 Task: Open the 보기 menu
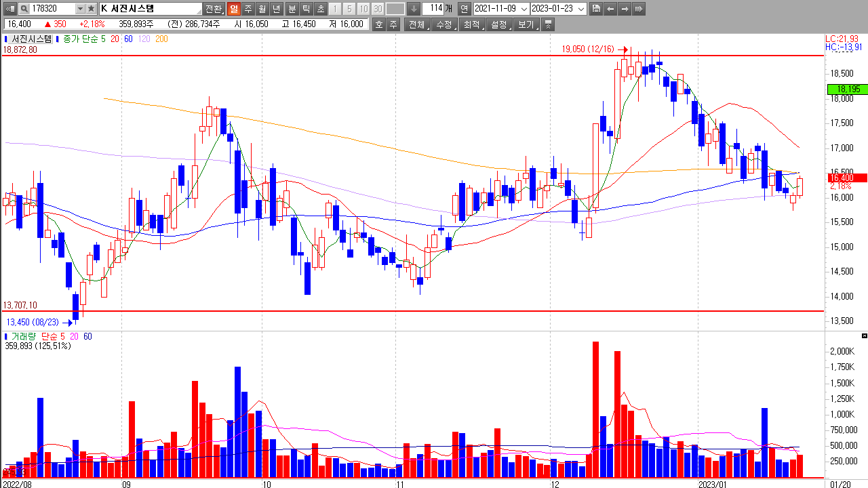(526, 24)
